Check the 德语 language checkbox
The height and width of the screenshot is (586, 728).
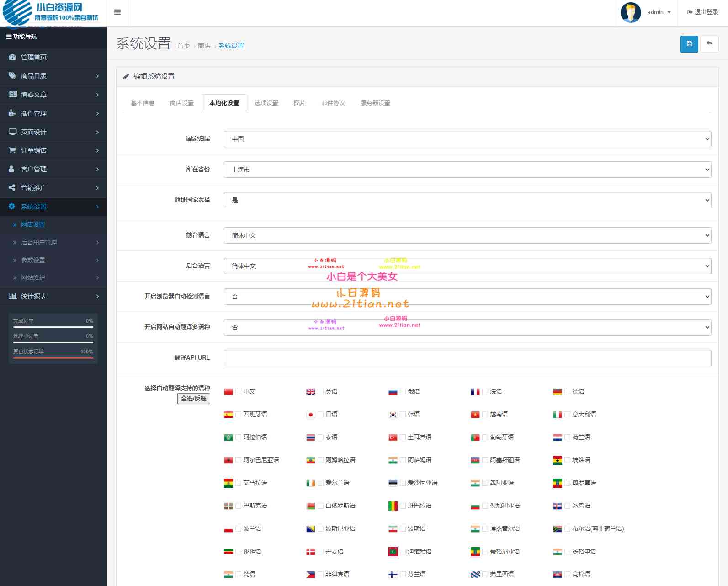pos(568,392)
